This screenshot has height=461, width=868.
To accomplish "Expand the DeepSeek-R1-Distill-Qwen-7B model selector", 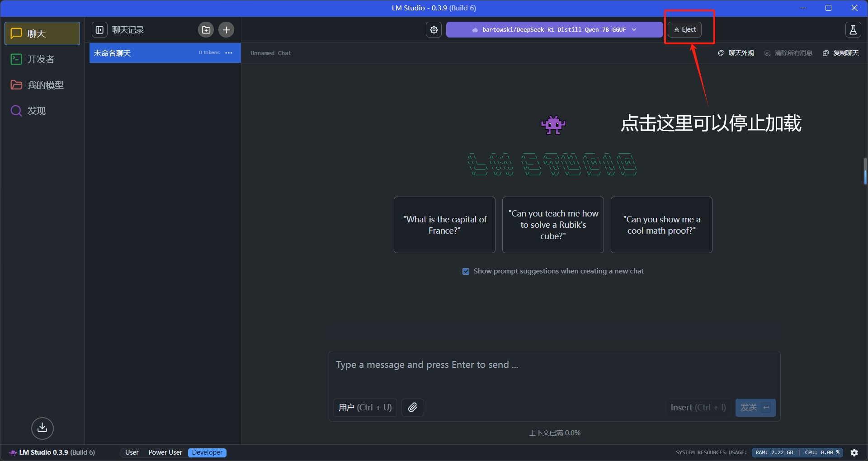I will 554,30.
